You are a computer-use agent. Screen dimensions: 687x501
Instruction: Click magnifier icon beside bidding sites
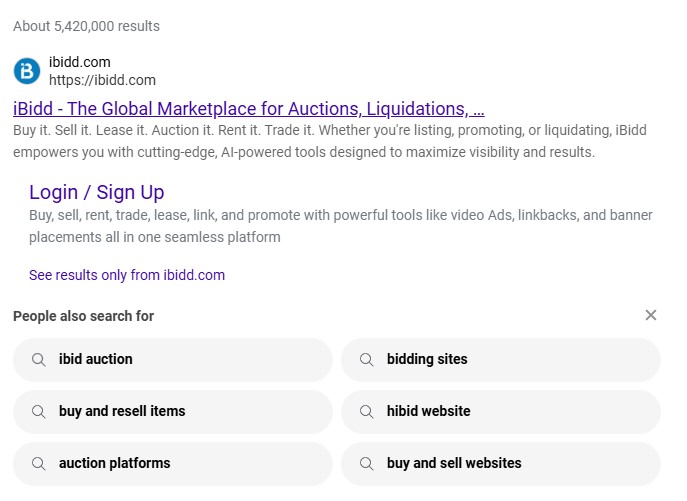367,360
